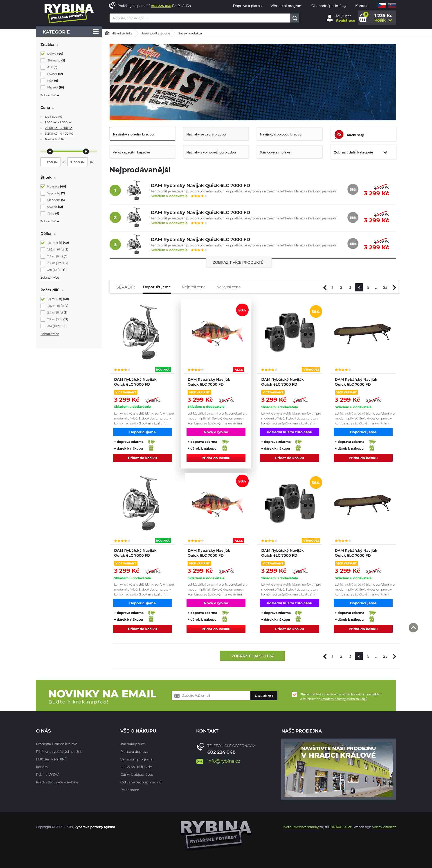
Task: Open Doprava a platba menu item
Action: point(247,6)
